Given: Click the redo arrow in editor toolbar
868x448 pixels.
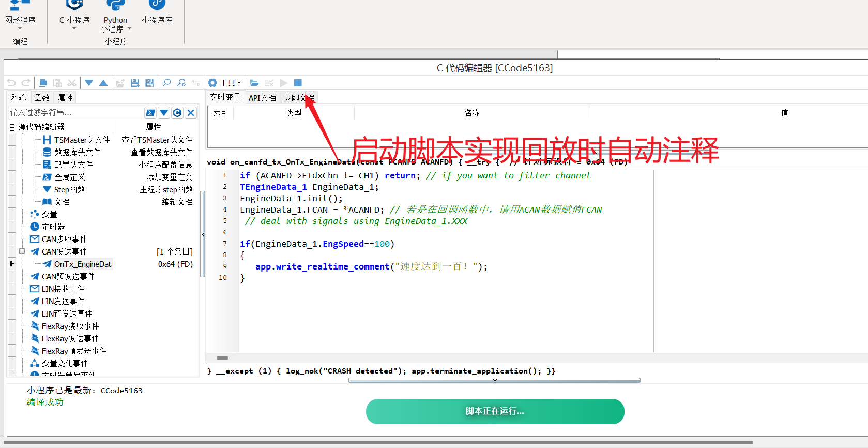Looking at the screenshot, I should click(26, 83).
